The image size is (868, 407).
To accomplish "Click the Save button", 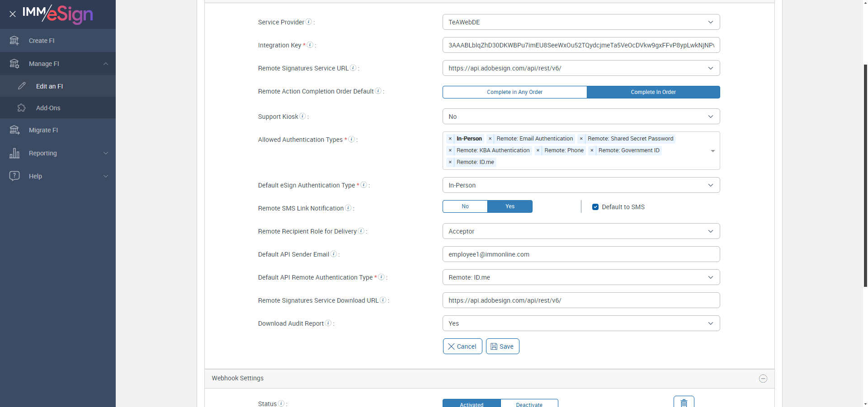I will [502, 346].
